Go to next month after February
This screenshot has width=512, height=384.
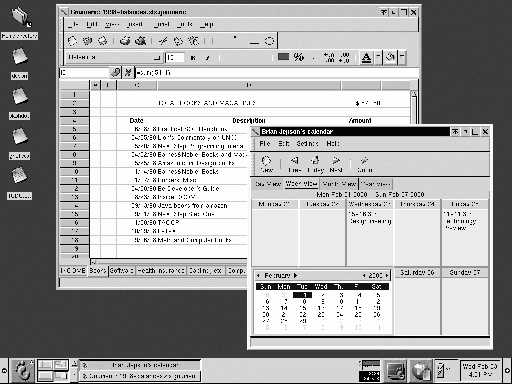pyautogui.click(x=295, y=276)
